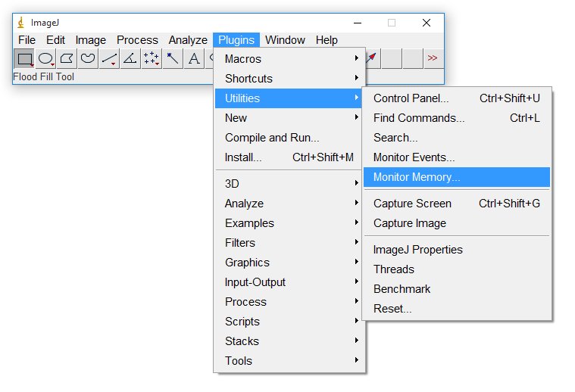Open the Process menu in menu bar
Screen dimensions: 575x392
(x=137, y=40)
